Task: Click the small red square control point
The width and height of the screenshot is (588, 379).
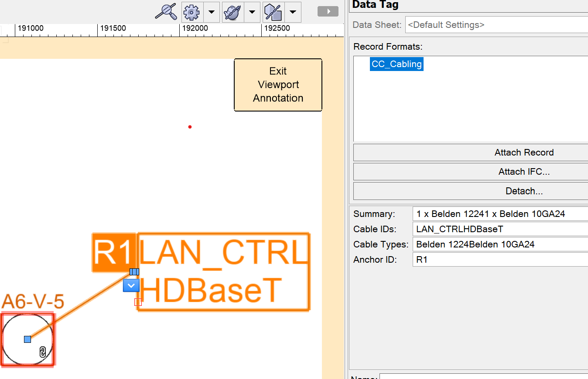Action: pos(138,302)
